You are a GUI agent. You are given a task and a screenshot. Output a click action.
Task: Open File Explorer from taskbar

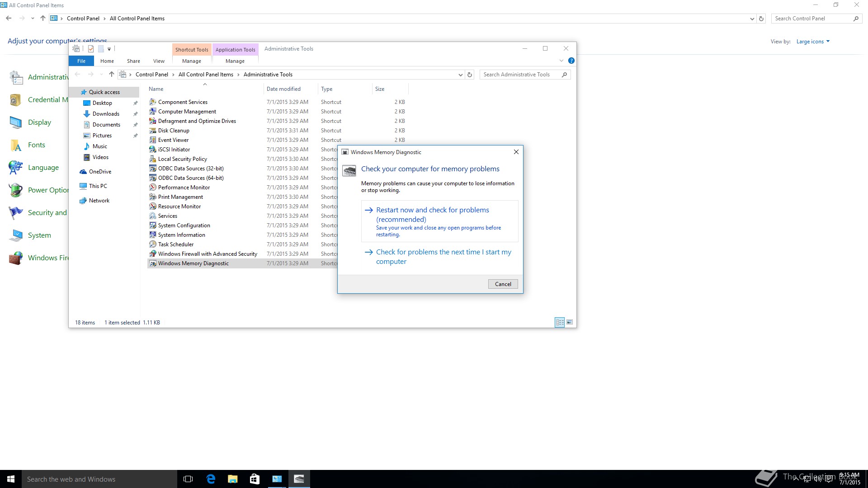233,479
